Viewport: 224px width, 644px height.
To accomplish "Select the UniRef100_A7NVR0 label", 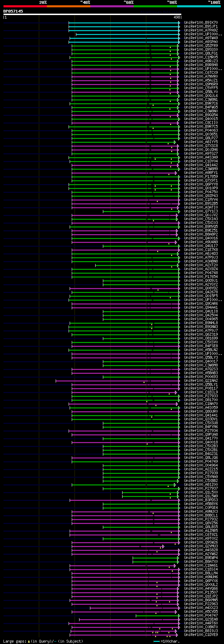I will click(x=201, y=77).
